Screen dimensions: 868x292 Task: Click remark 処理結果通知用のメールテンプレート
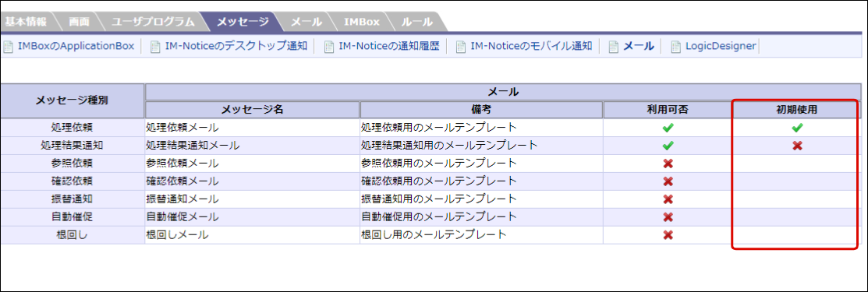[449, 146]
